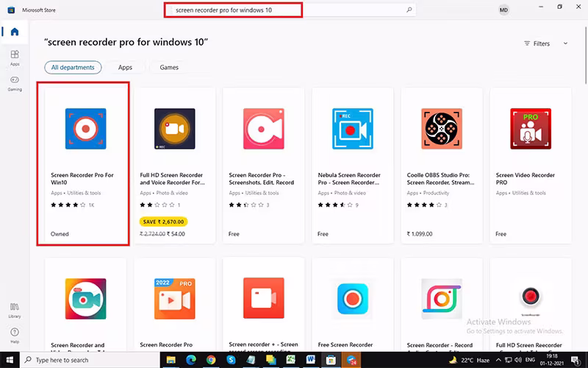Click the search results heading text
The width and height of the screenshot is (588, 368).
pyautogui.click(x=126, y=42)
